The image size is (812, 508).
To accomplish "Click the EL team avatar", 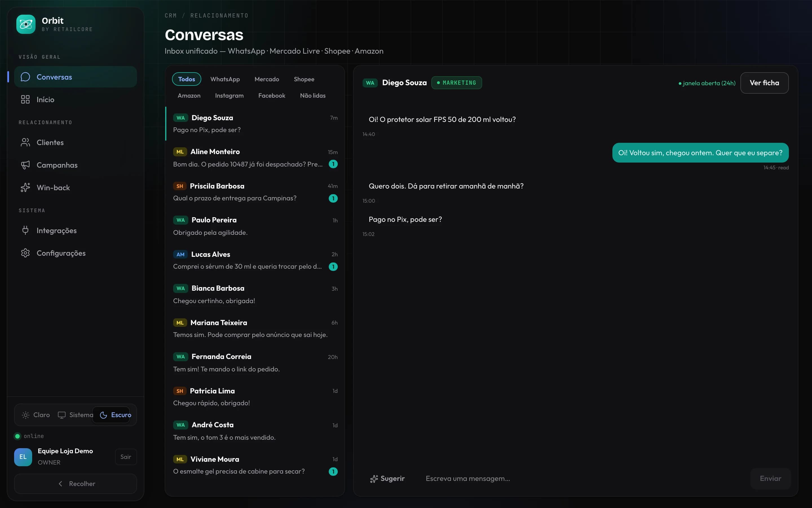I will [x=23, y=457].
